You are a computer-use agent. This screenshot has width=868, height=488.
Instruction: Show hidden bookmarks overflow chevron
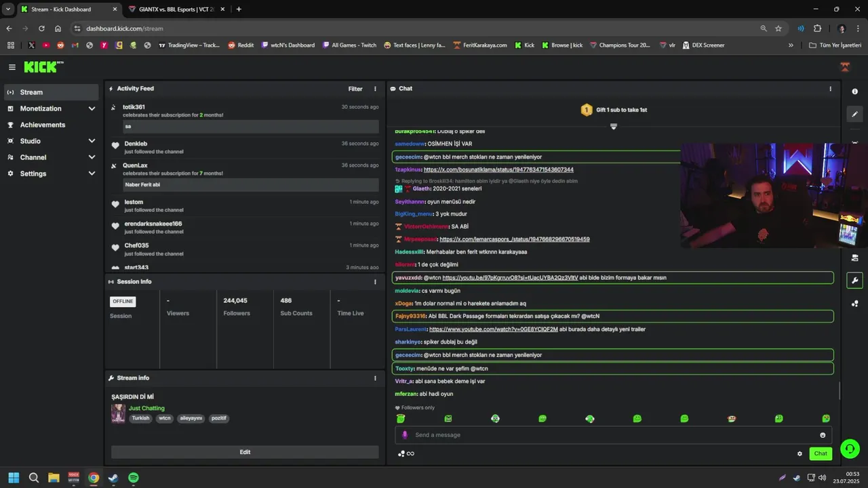[791, 45]
